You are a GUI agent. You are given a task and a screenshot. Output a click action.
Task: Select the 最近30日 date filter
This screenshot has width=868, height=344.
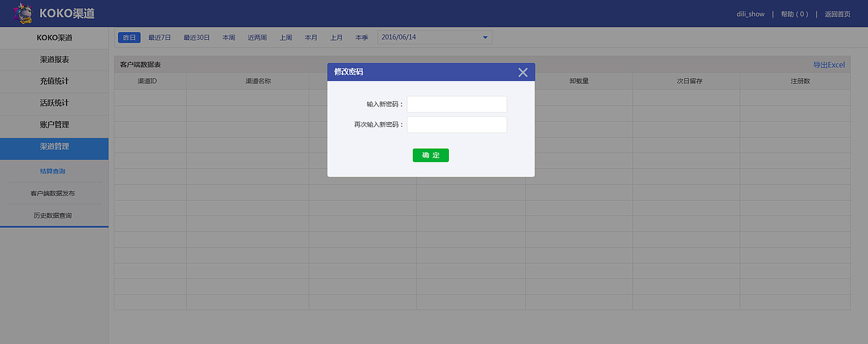click(x=197, y=38)
